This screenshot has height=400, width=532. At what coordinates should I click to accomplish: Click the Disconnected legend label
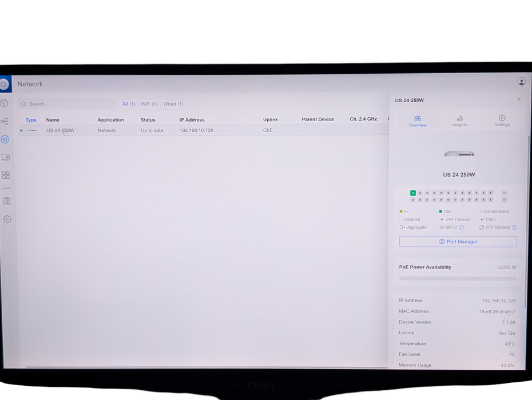pos(496,211)
